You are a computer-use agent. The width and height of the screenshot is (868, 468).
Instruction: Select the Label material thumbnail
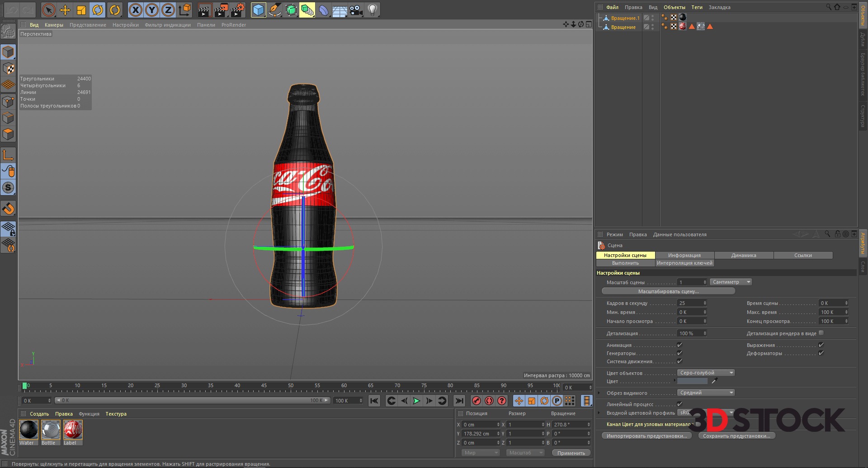click(73, 430)
